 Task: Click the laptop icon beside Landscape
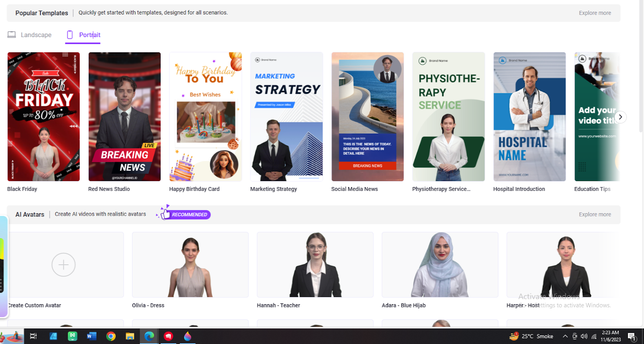coord(12,35)
